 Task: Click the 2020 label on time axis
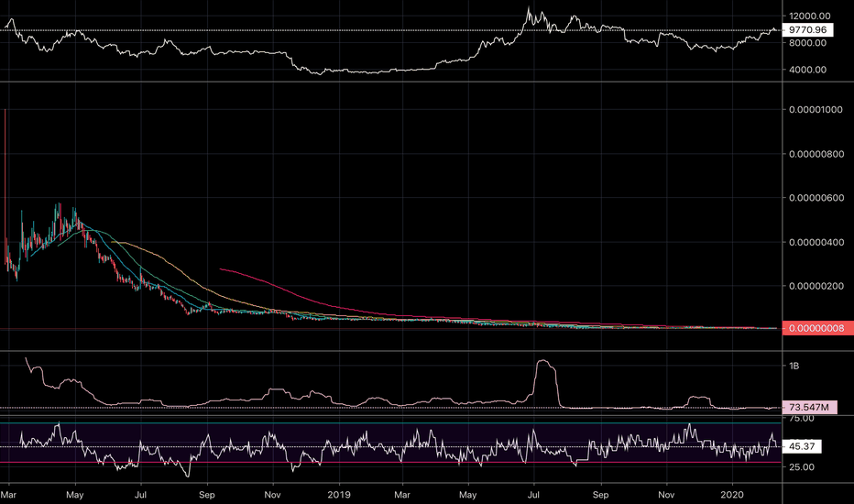click(x=732, y=495)
